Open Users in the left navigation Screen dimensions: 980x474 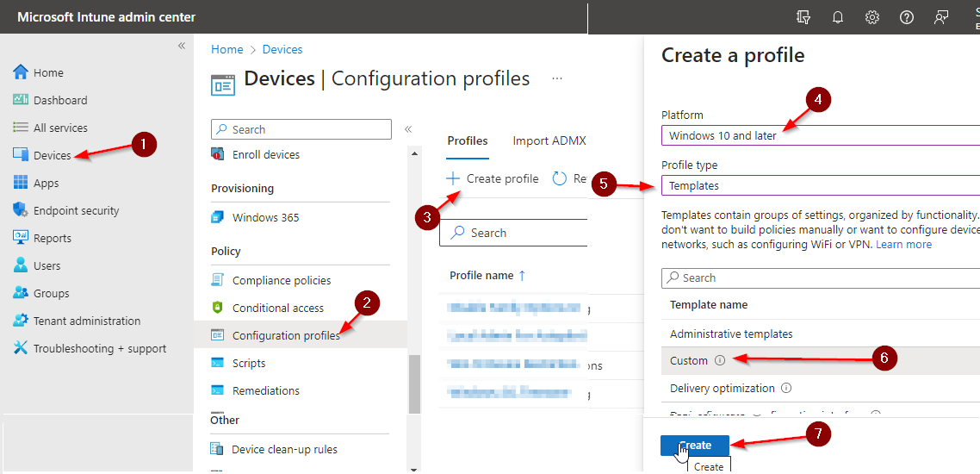click(37, 265)
